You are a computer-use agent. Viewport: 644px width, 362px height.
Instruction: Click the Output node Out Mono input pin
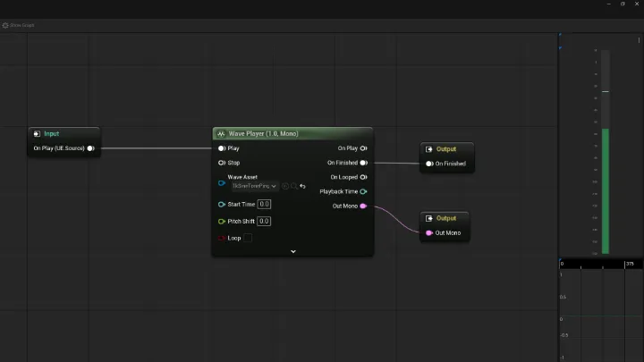(429, 233)
